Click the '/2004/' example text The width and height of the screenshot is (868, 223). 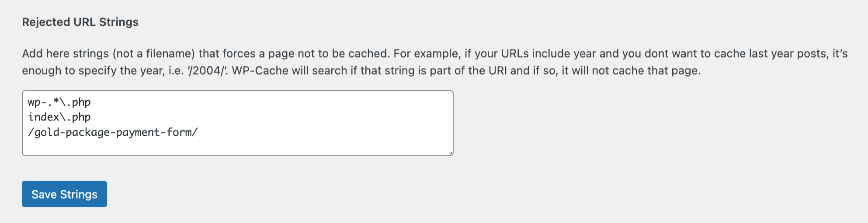coord(208,71)
